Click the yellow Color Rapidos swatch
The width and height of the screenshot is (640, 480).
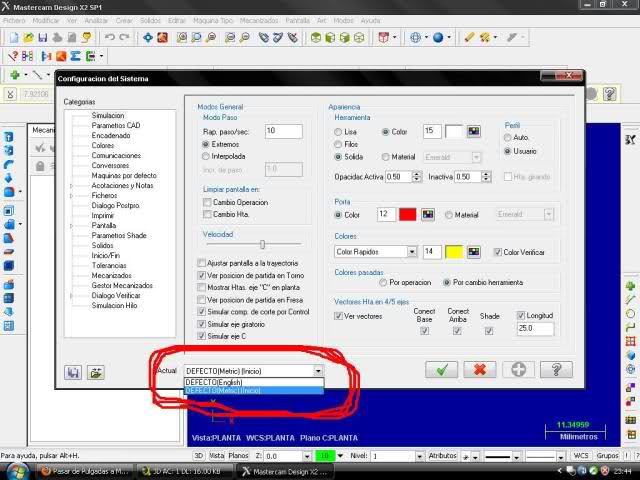pyautogui.click(x=454, y=252)
